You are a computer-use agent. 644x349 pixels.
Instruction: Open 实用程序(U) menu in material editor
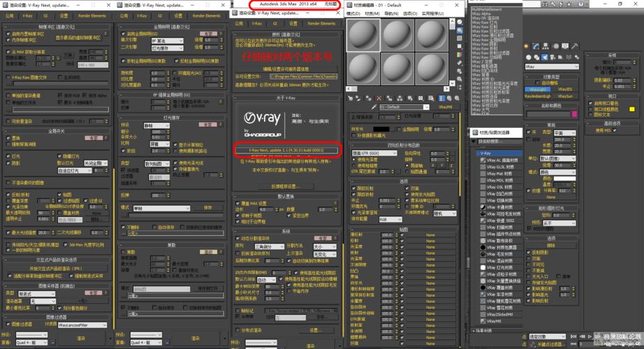[x=433, y=13]
